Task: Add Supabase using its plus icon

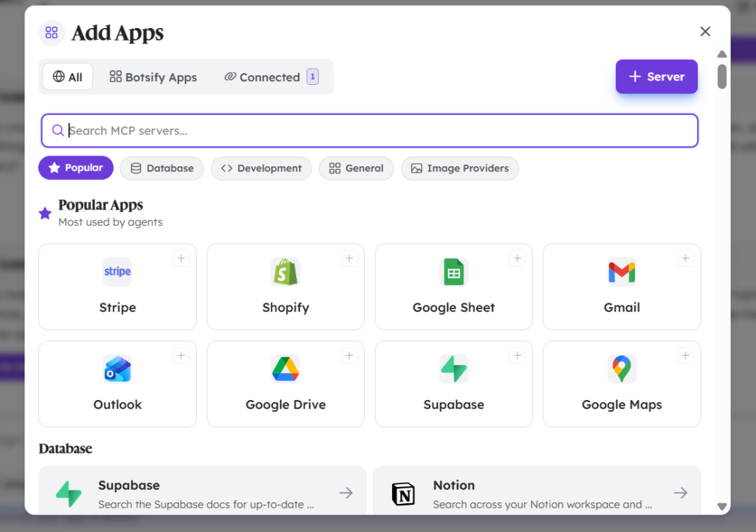Action: (x=518, y=356)
